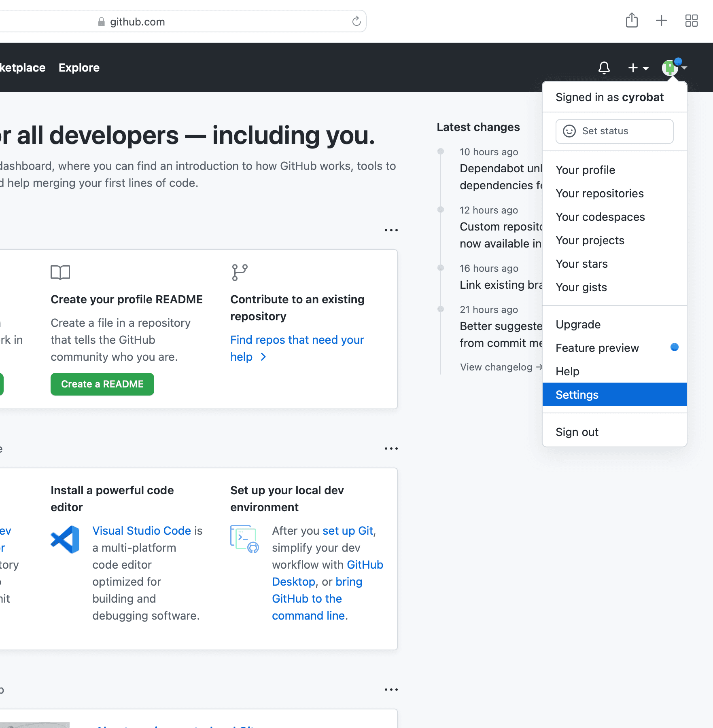Open the bottom three-dot options menu
This screenshot has width=713, height=728.
(x=391, y=690)
